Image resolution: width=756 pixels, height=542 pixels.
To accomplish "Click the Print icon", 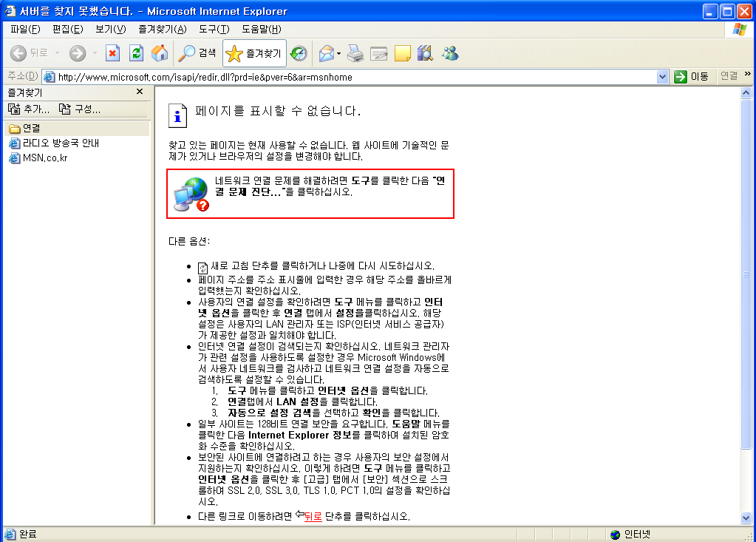I will pyautogui.click(x=355, y=53).
